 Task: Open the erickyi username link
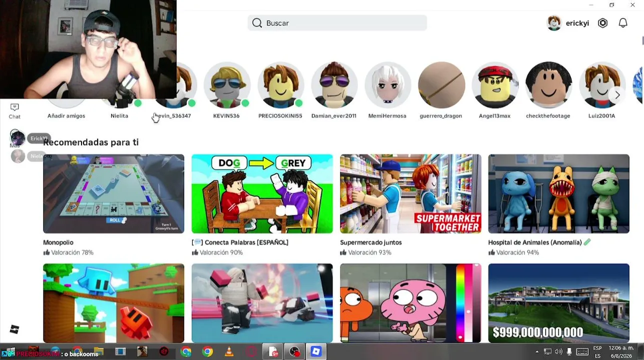[577, 23]
